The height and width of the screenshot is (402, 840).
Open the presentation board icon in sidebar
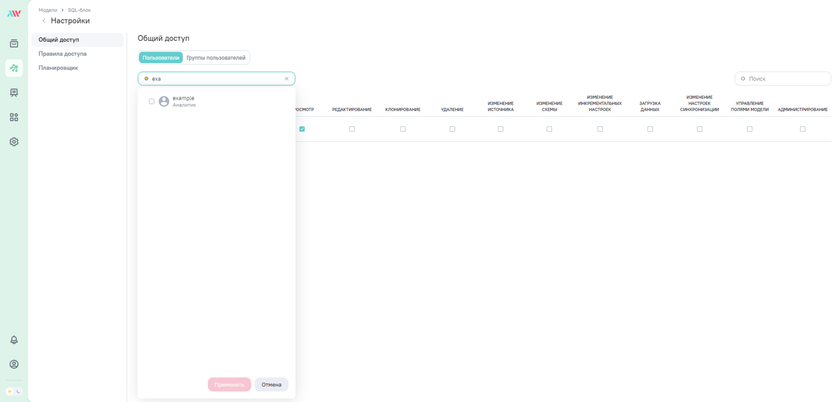pos(14,93)
